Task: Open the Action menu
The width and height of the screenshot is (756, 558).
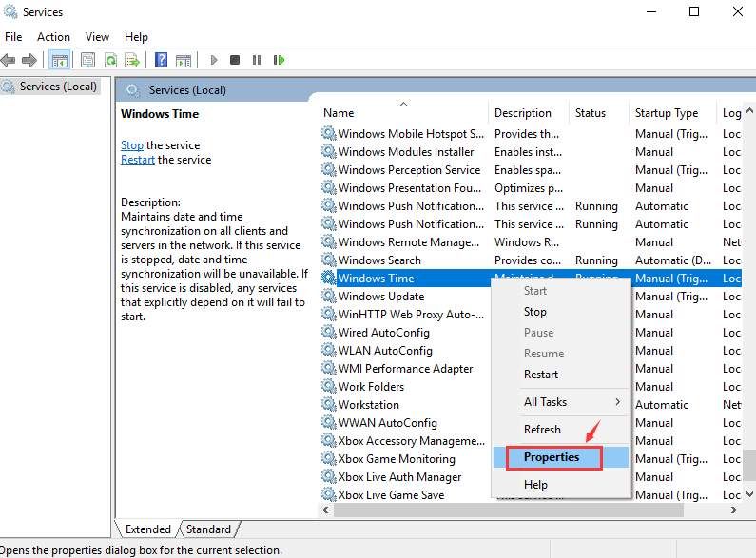Action: (x=53, y=37)
